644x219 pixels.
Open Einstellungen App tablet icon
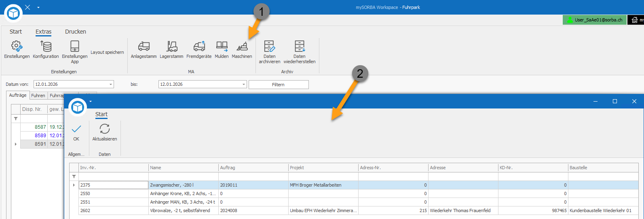coord(74,46)
